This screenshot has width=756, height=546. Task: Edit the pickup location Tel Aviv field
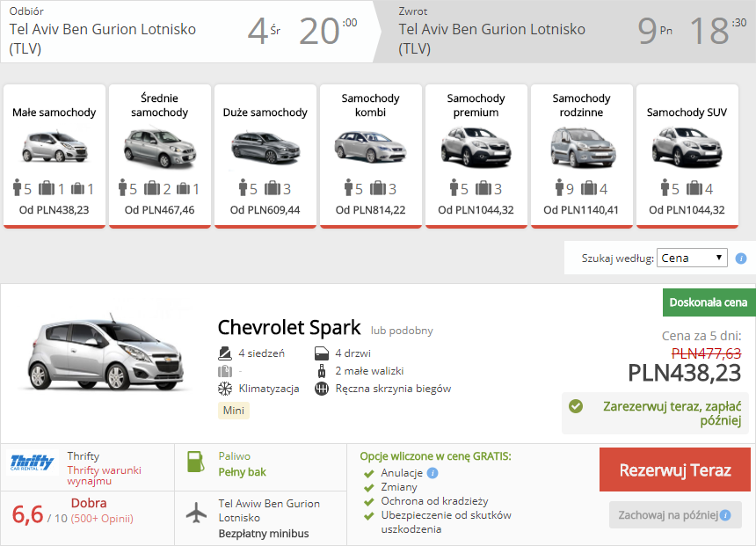(103, 38)
